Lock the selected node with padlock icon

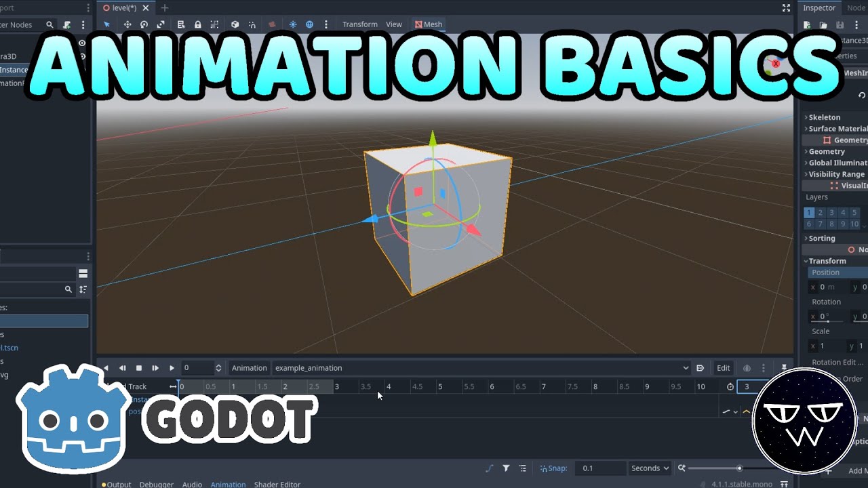click(x=197, y=24)
